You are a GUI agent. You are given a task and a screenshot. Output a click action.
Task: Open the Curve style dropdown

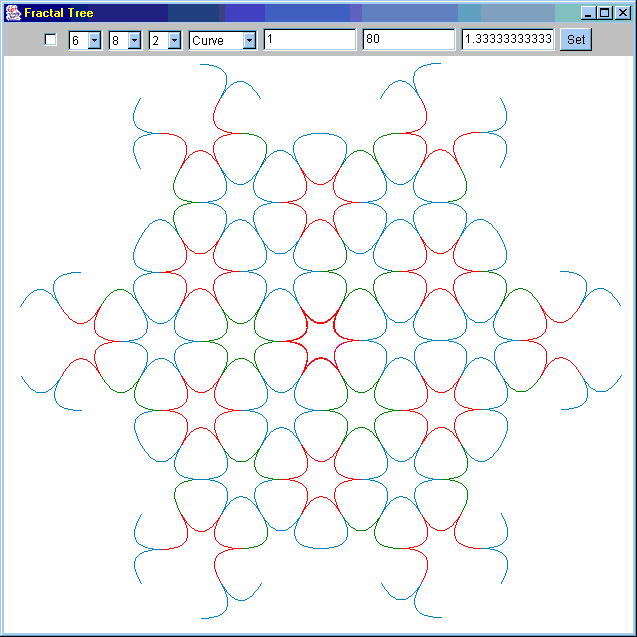pyautogui.click(x=215, y=40)
